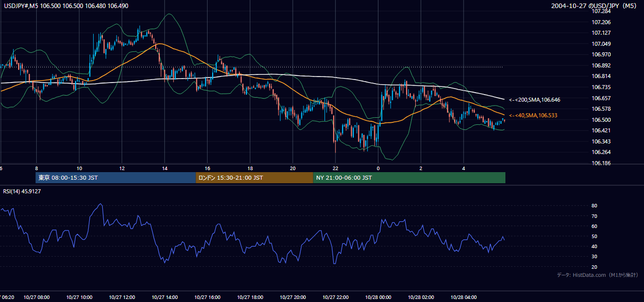Click the bottom timestamp 10/28 00:00
The width and height of the screenshot is (644, 302).
point(378,297)
